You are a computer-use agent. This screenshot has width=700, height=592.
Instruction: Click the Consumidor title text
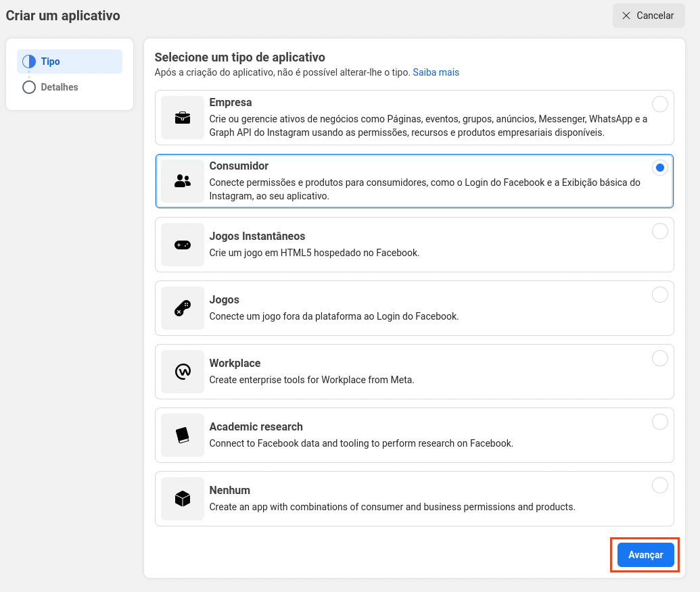(239, 166)
